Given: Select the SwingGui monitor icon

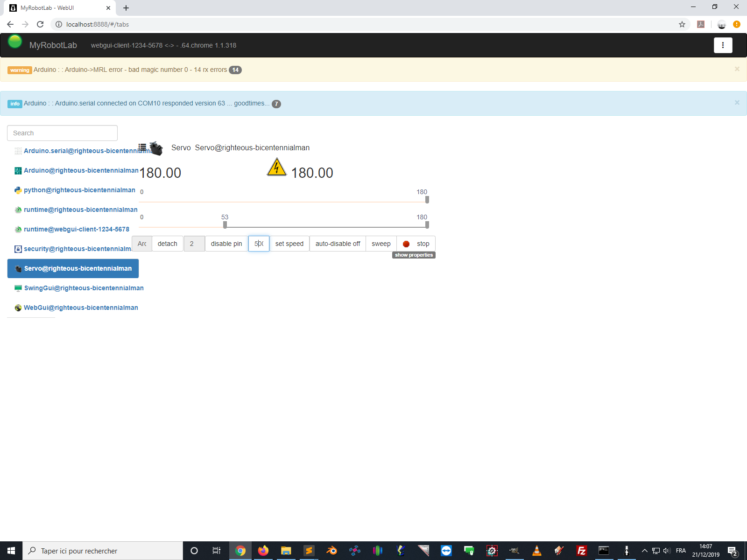Looking at the screenshot, I should coord(18,288).
